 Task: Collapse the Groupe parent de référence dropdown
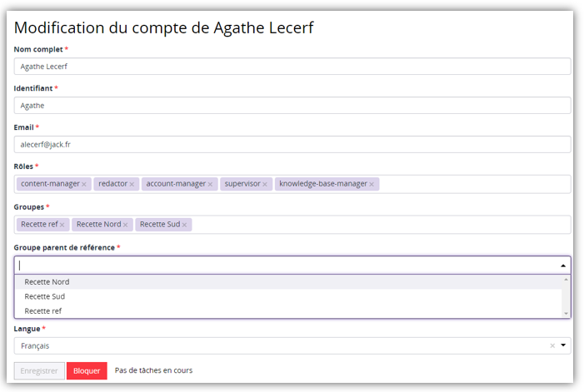click(x=563, y=265)
